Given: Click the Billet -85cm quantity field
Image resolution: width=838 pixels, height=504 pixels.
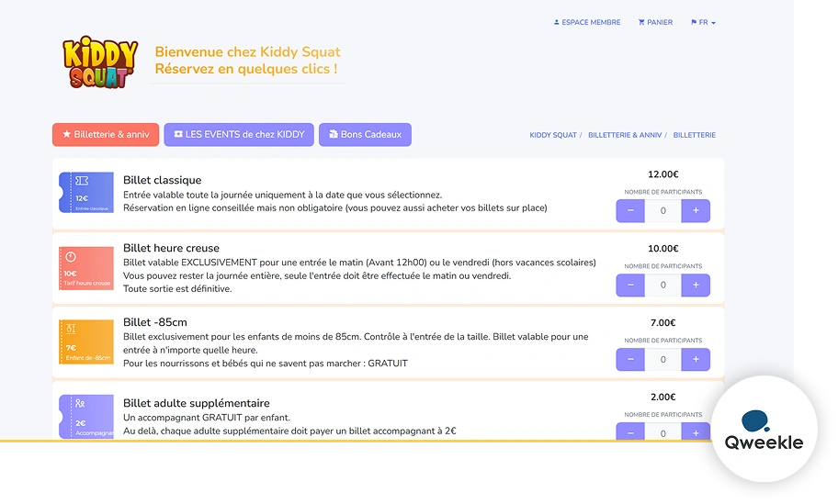Looking at the screenshot, I should 663,359.
